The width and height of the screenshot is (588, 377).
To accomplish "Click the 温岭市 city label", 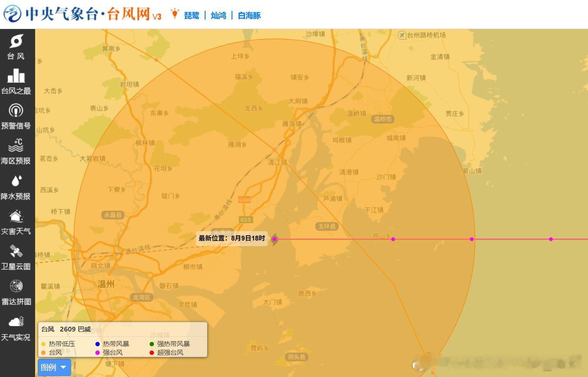I will (x=382, y=119).
